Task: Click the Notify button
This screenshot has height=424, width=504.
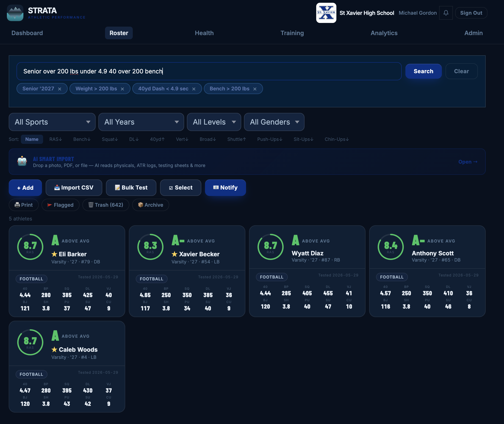Action: pos(225,188)
